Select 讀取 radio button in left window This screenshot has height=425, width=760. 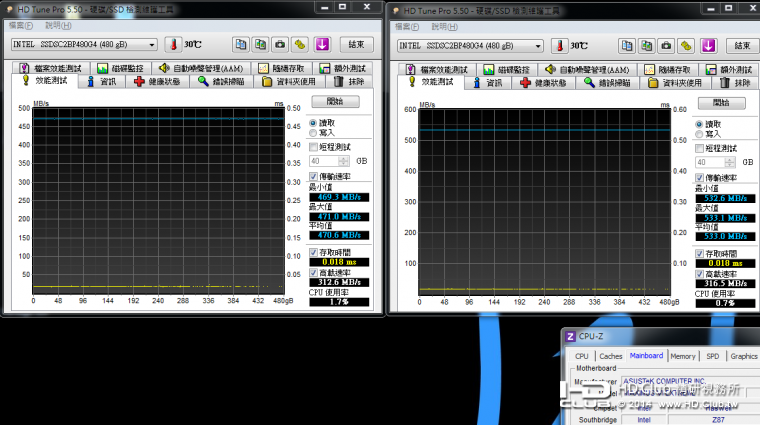[x=313, y=123]
